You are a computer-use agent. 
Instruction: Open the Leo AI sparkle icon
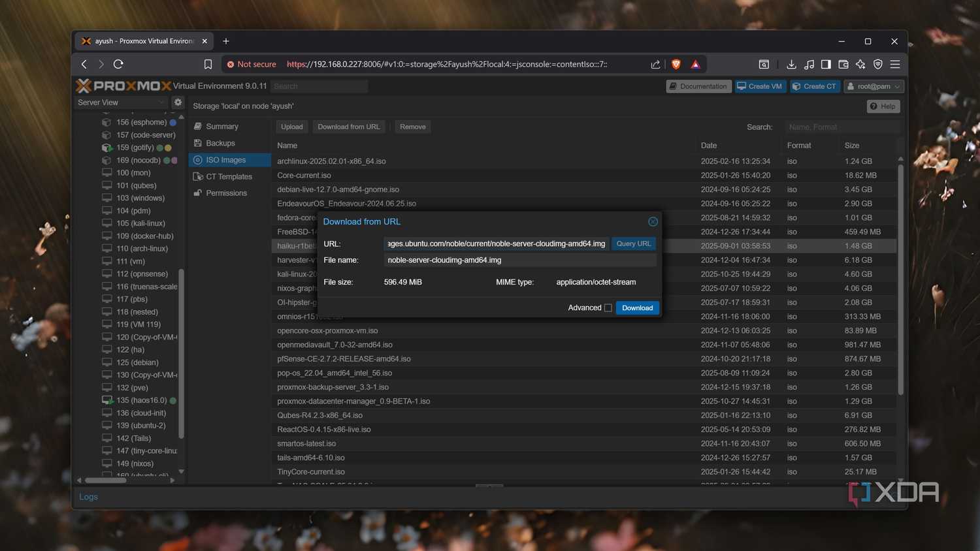860,64
